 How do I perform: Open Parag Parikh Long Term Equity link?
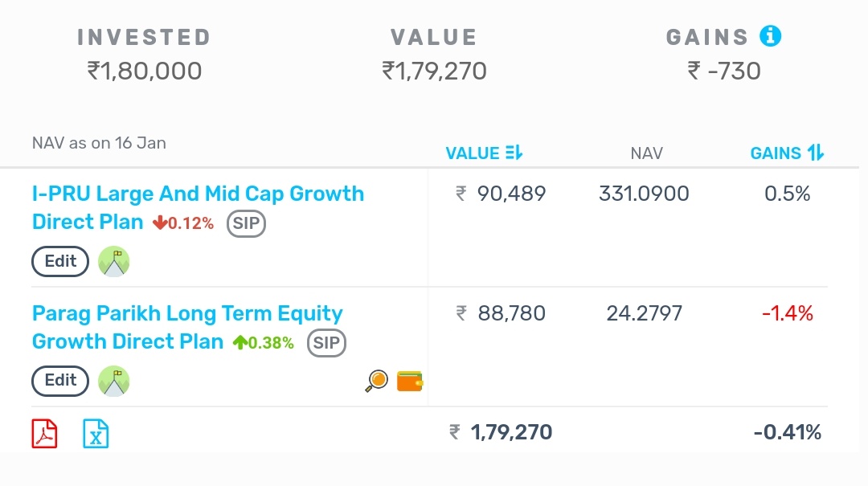[x=187, y=314]
